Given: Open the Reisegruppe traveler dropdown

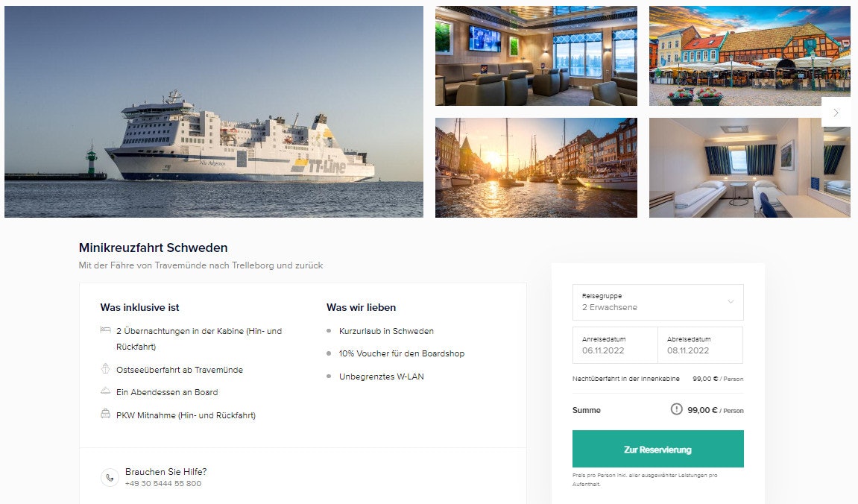Looking at the screenshot, I should 657,302.
